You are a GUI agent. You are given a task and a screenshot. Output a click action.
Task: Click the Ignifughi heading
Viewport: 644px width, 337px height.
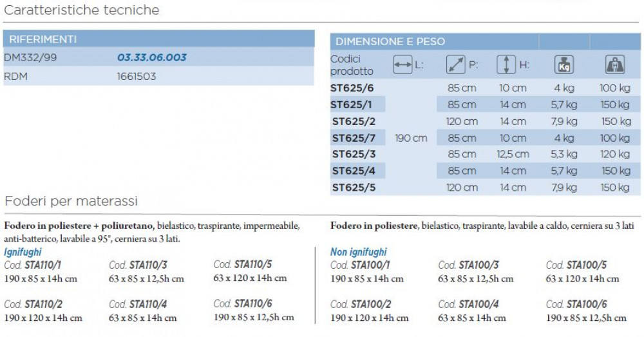point(23,252)
